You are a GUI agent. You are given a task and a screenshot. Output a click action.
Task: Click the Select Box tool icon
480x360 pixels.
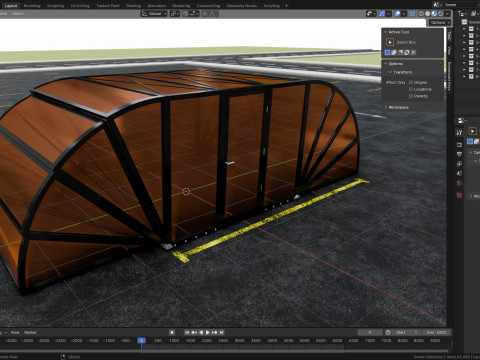390,42
